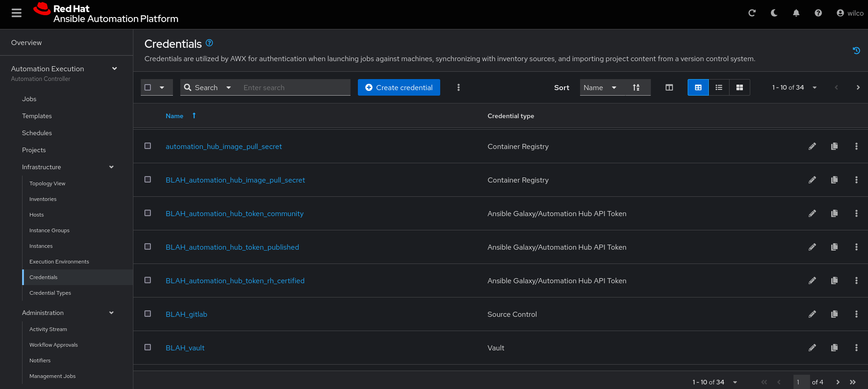
Task: Toggle the sort direction icon
Action: click(x=636, y=87)
